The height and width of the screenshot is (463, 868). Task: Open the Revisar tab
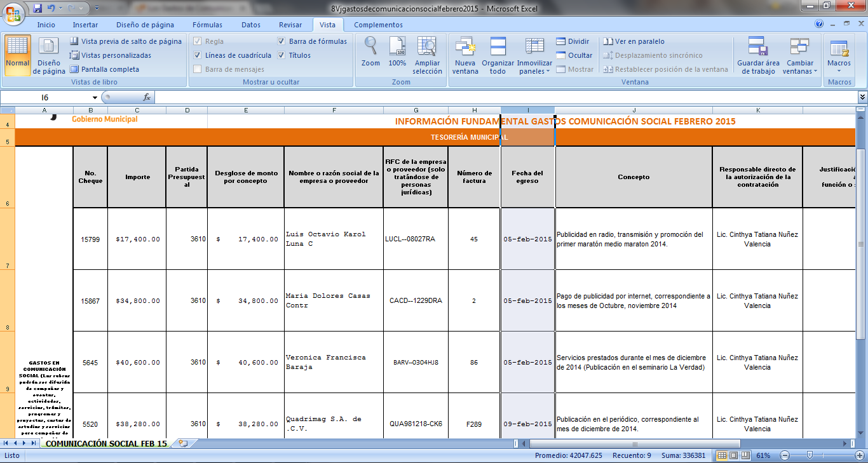(x=290, y=25)
